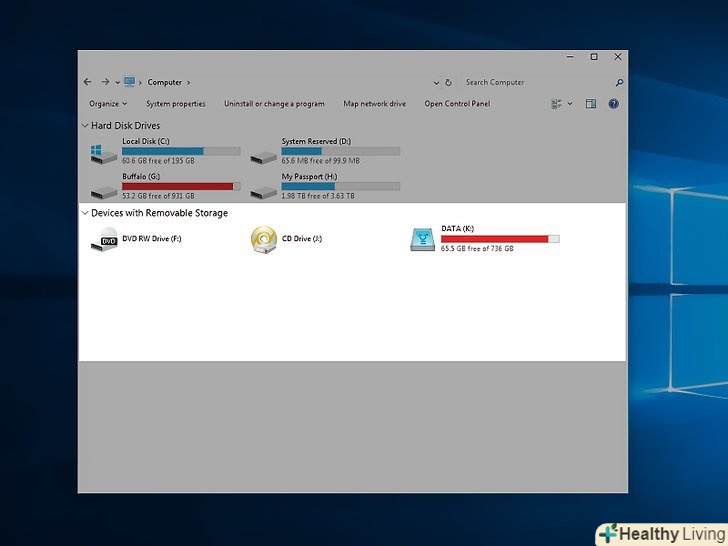Click the Back navigation arrow

[88, 82]
